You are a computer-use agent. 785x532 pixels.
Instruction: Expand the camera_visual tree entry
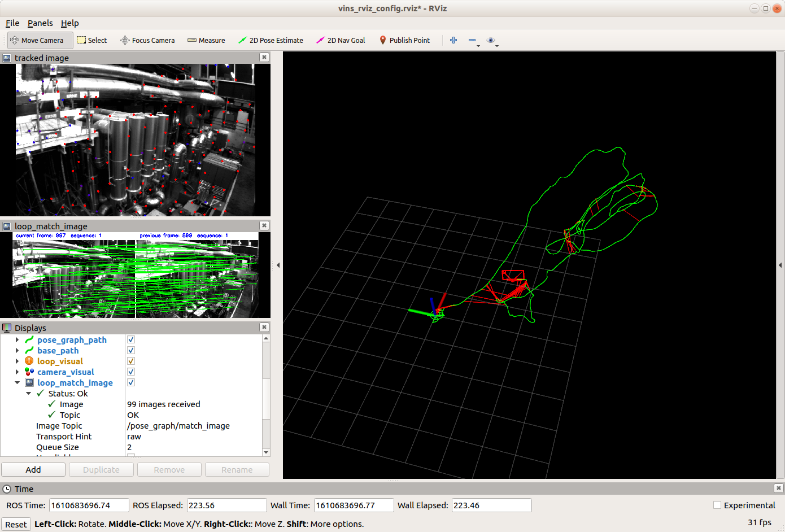[x=17, y=372]
